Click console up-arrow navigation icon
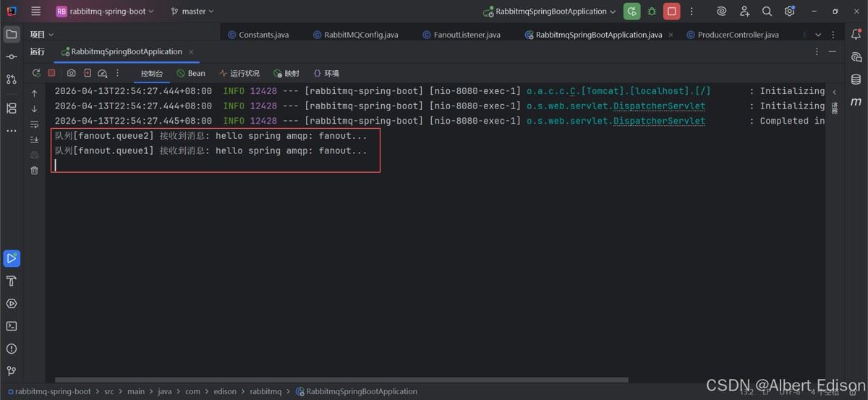This screenshot has height=400, width=868. click(34, 93)
